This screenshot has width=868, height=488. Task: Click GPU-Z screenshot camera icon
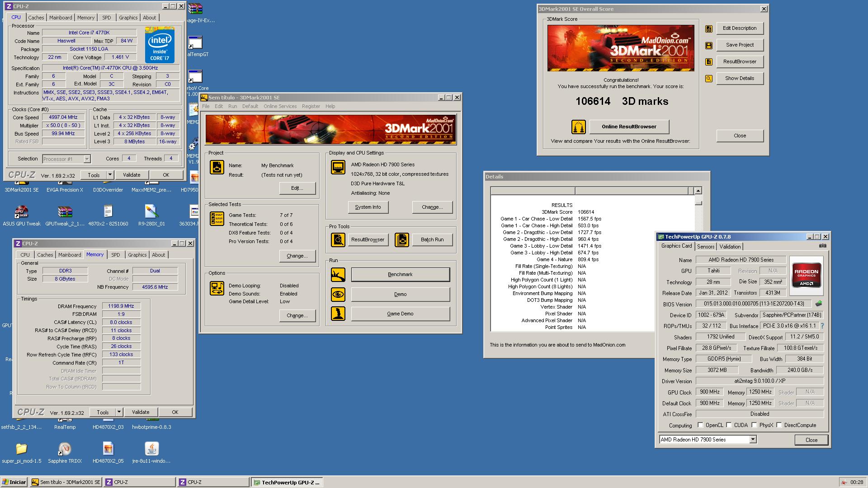click(x=823, y=246)
